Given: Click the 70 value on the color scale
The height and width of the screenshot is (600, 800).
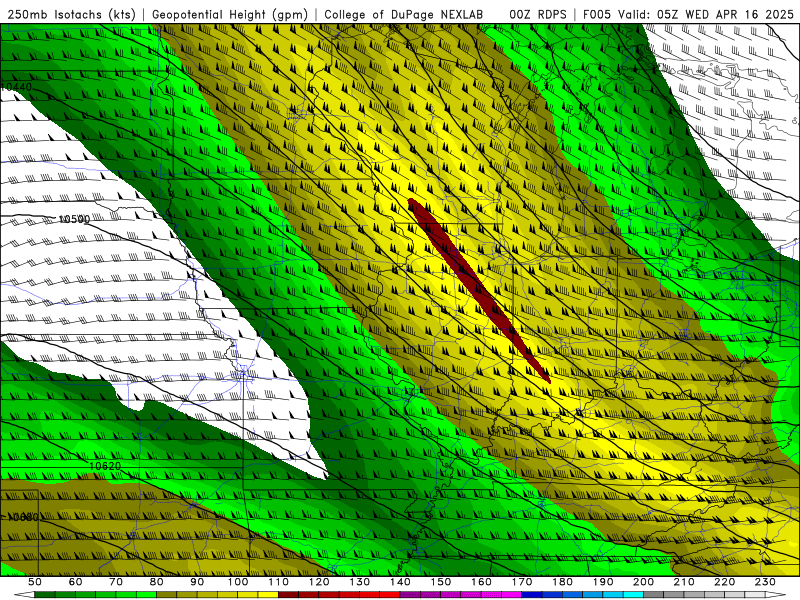Looking at the screenshot, I should [x=116, y=582].
